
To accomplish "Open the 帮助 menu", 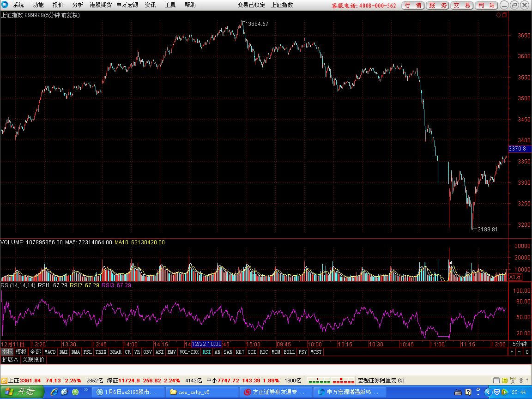I will [190, 5].
